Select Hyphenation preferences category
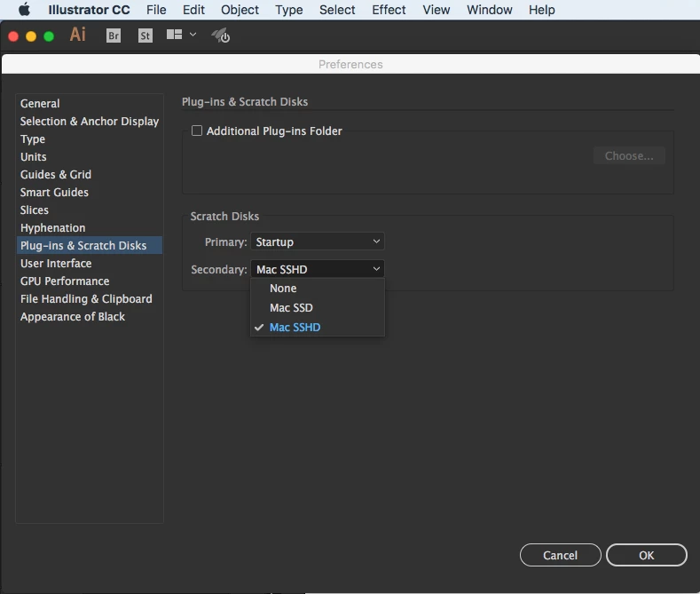 (90, 228)
